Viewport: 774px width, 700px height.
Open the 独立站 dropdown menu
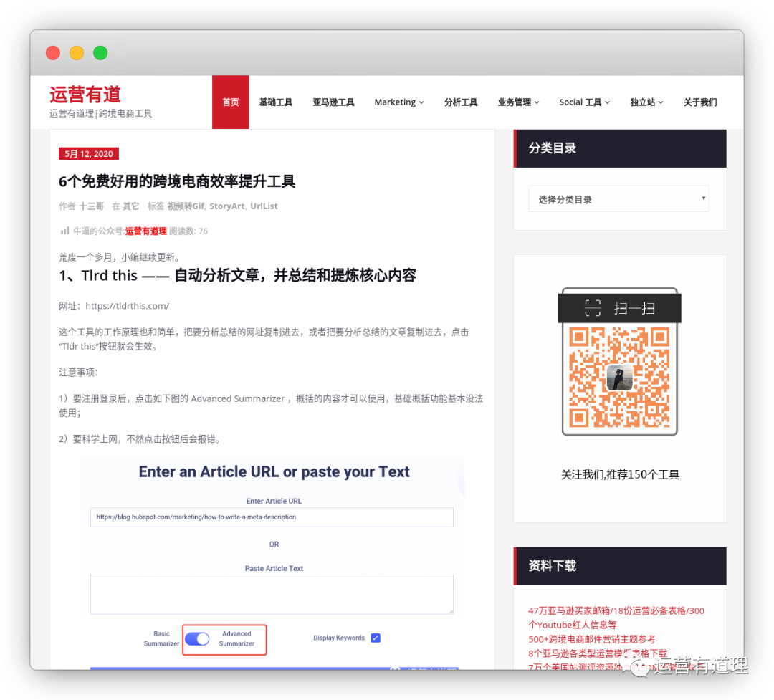click(646, 102)
